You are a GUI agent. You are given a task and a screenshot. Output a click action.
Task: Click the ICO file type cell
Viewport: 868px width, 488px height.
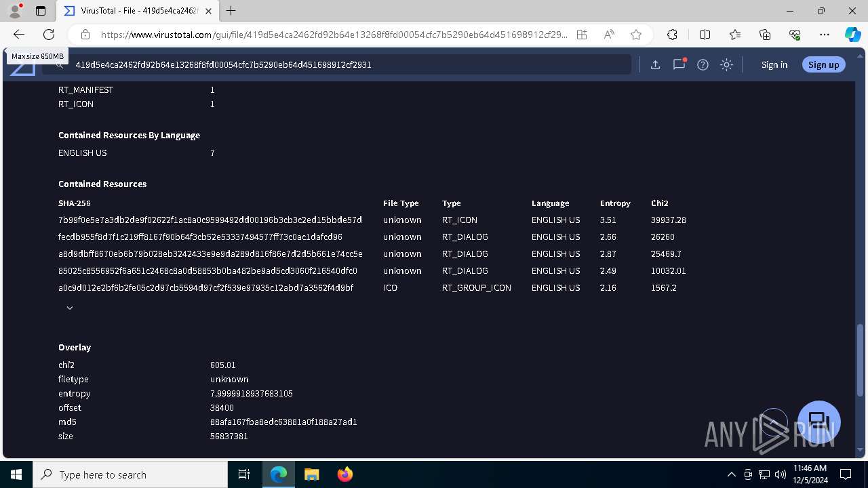390,288
